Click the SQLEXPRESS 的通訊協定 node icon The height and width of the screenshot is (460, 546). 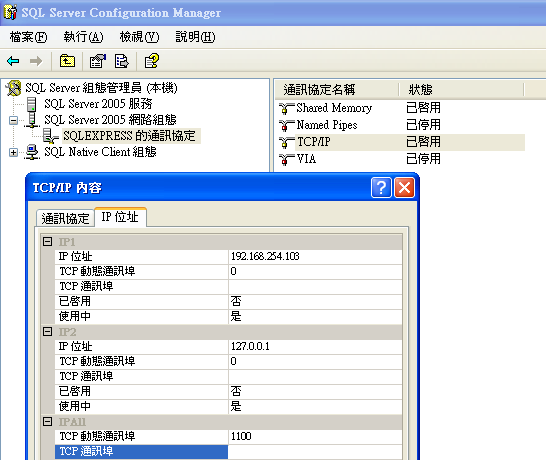click(x=50, y=136)
